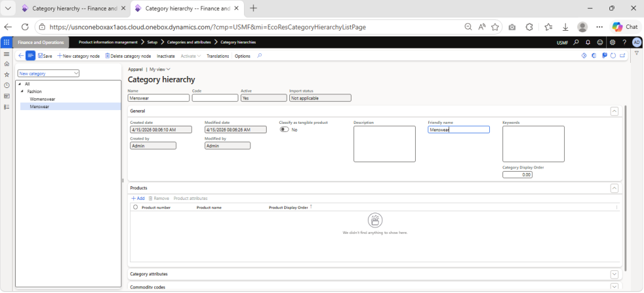Select the product row radio circle header
The height and width of the screenshot is (293, 644).
(x=135, y=207)
